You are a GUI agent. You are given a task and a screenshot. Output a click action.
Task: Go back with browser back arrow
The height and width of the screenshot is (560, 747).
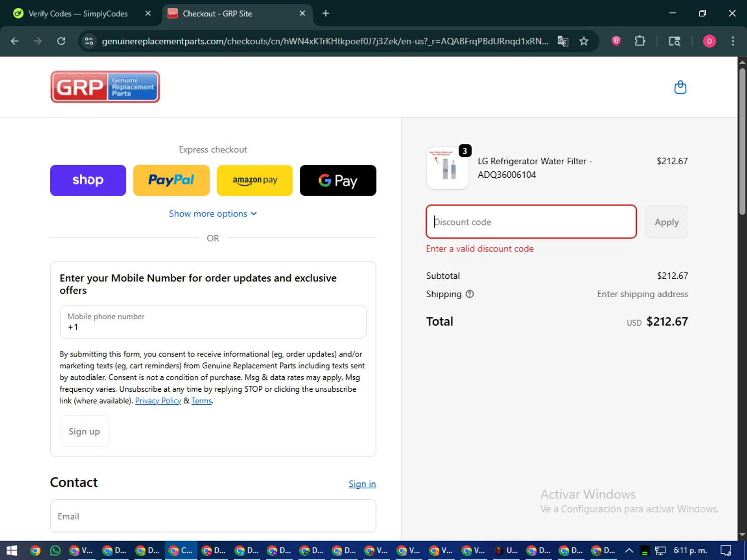[x=14, y=41]
